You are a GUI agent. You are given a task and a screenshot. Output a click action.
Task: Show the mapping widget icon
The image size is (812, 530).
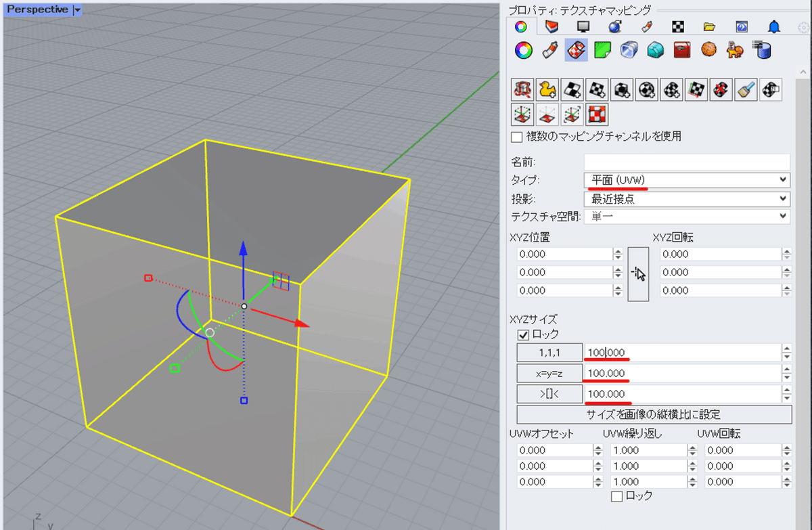(524, 114)
